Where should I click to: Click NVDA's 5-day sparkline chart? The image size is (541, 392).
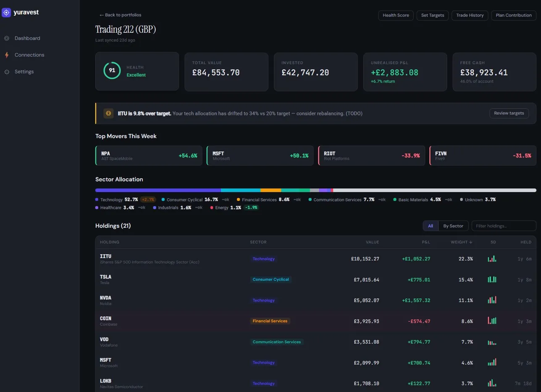tap(492, 300)
